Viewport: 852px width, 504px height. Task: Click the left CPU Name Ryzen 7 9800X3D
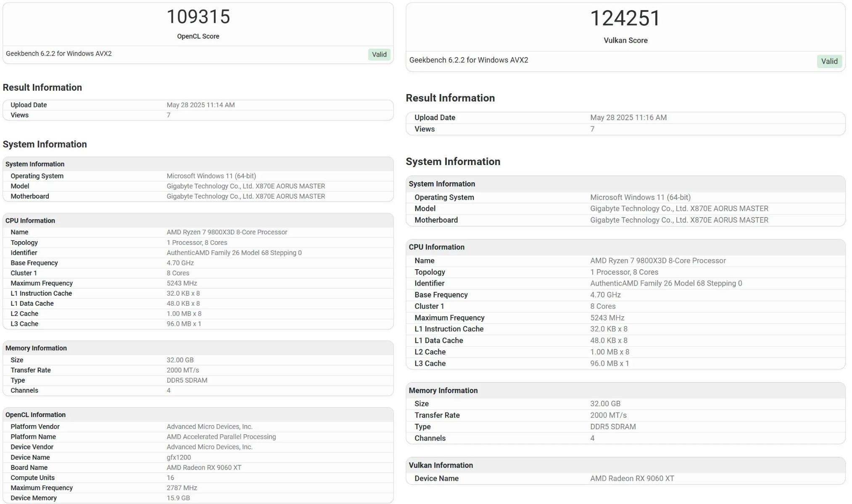point(227,232)
